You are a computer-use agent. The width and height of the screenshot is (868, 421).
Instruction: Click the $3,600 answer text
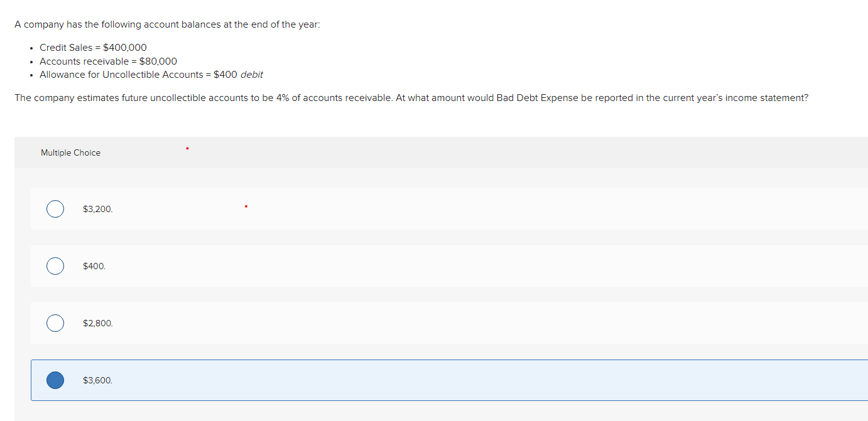coord(97,380)
